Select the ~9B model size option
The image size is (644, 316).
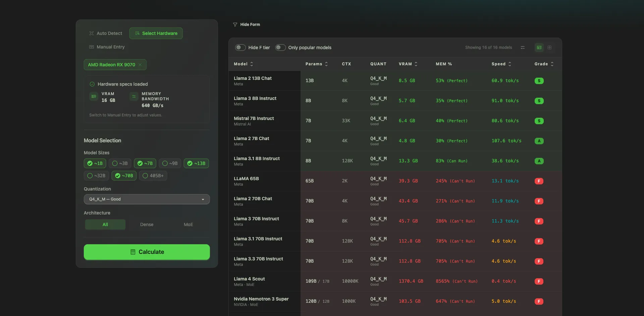[x=170, y=163]
